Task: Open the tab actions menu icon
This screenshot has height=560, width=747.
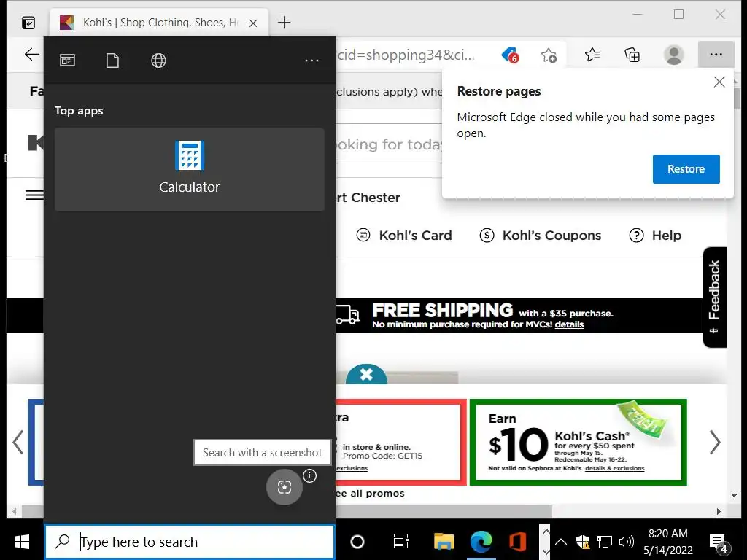Action: pos(28,23)
